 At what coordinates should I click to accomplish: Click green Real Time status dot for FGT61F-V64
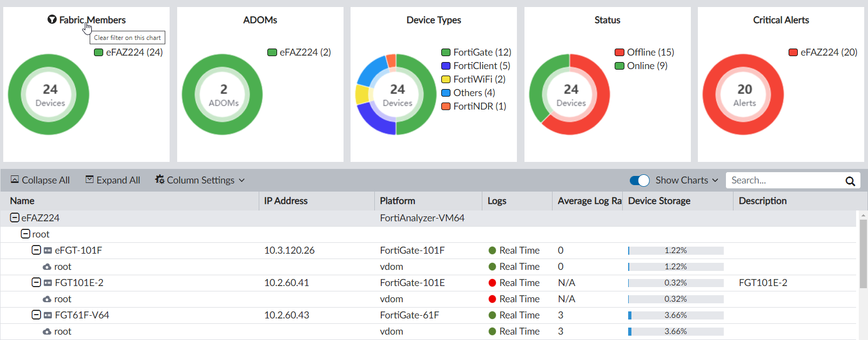pos(492,315)
